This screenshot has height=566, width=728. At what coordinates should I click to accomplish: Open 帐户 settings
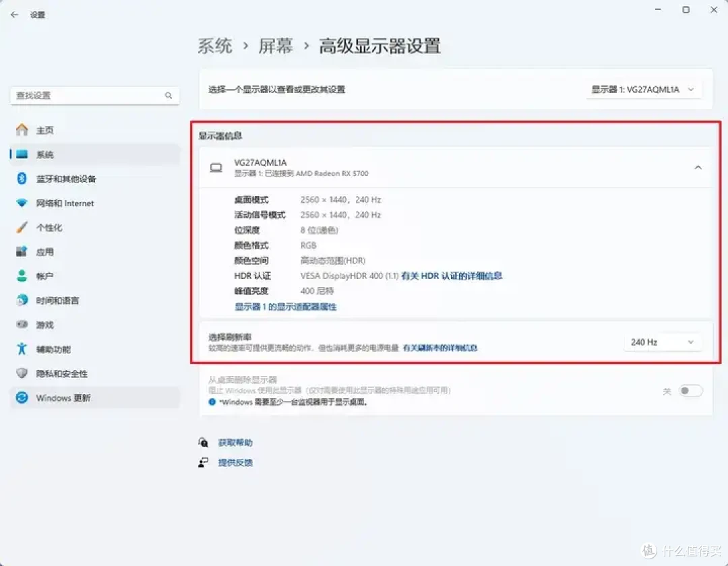pos(95,276)
